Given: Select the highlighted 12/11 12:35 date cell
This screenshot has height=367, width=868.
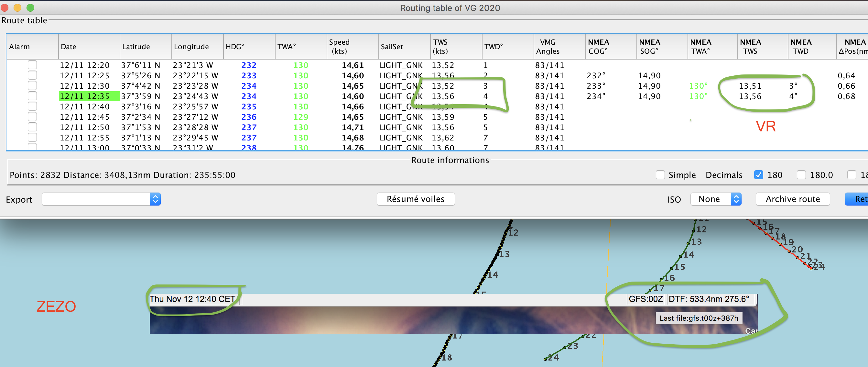Looking at the screenshot, I should pos(89,96).
